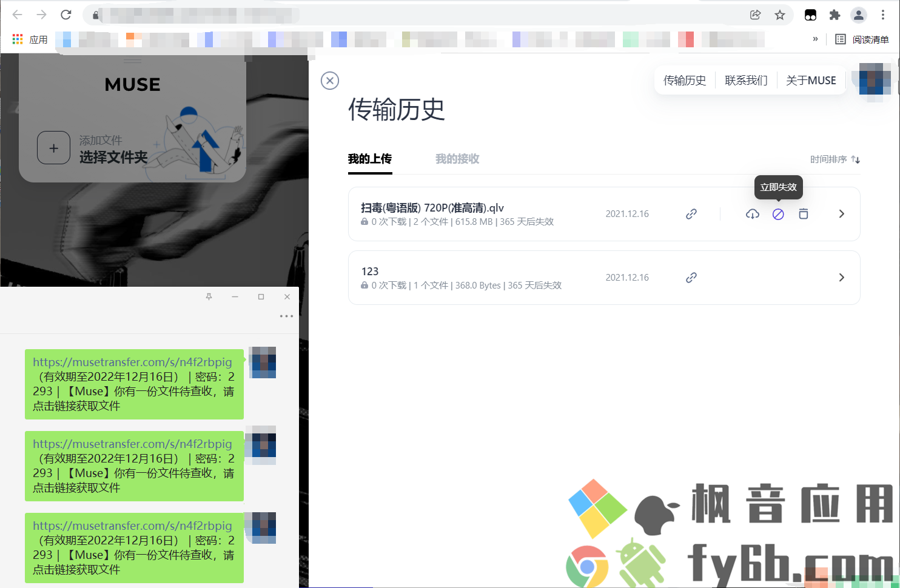This screenshot has width=900, height=588.
Task: Open the first musetransfer.com link in chat
Action: coord(132,362)
